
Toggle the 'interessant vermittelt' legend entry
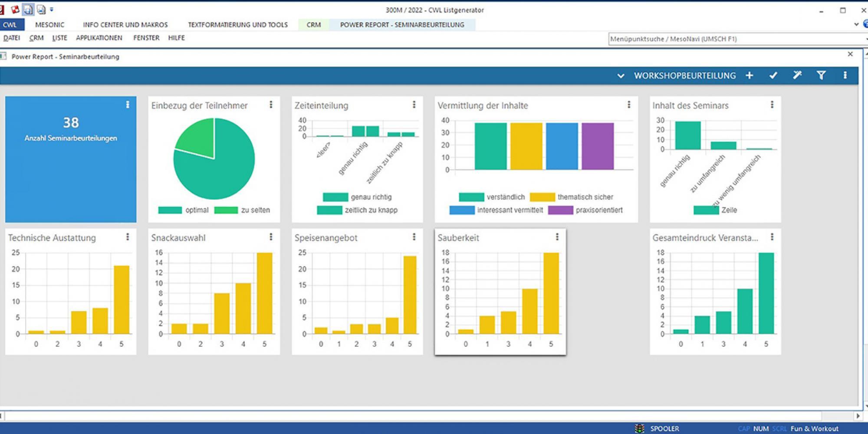pos(496,210)
